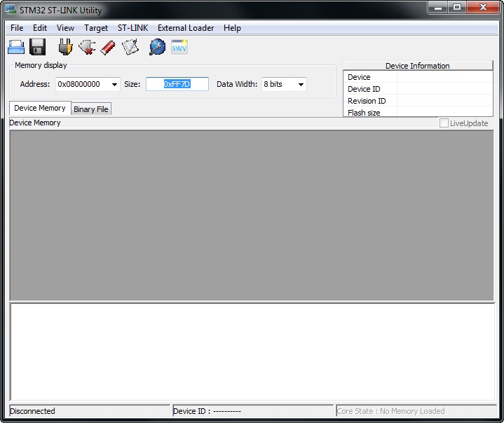
Task: Open the Help menu
Action: [232, 28]
